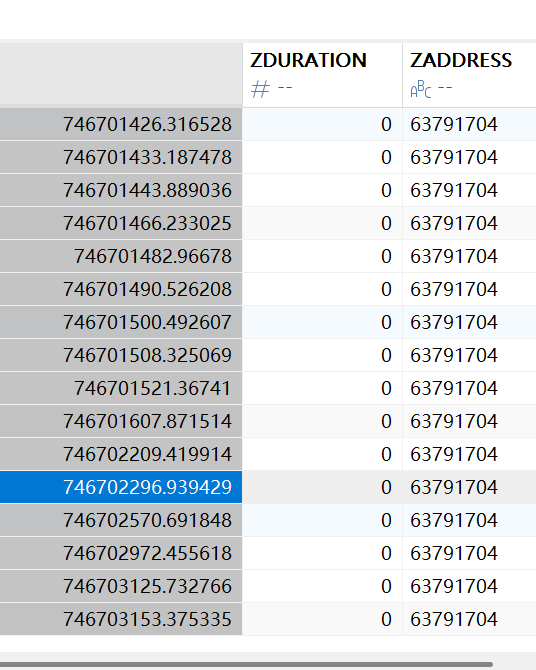The image size is (536, 670).
Task: Select the cell 746701433.187478
Action: tap(121, 157)
